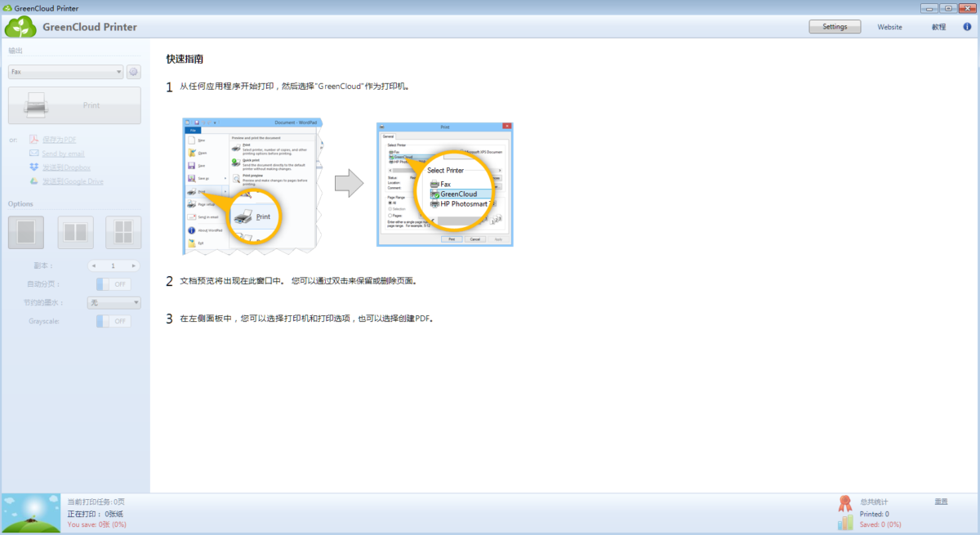Click the 正在打印: 0张纸 status text
The height and width of the screenshot is (535, 980).
point(95,514)
